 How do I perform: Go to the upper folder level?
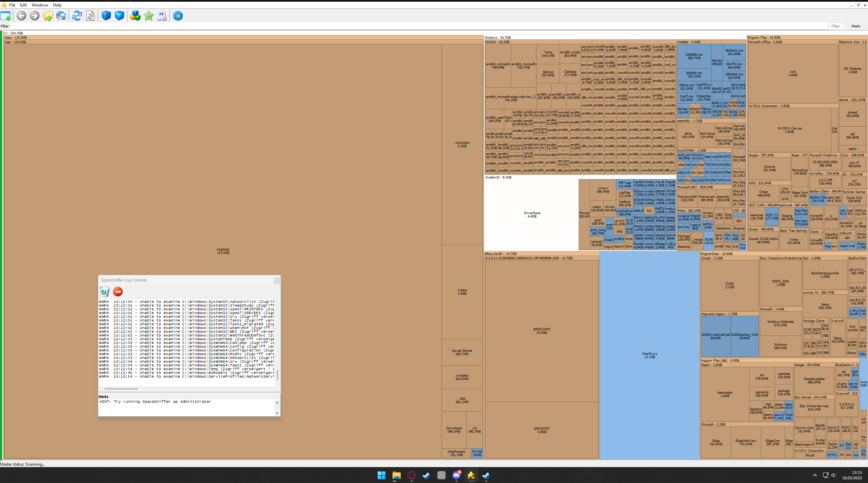click(48, 16)
